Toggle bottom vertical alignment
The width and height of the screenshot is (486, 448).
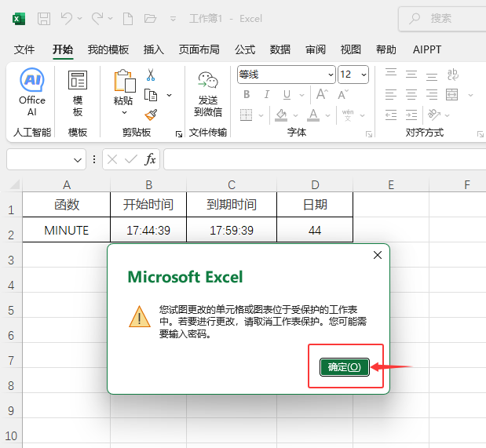[432, 75]
